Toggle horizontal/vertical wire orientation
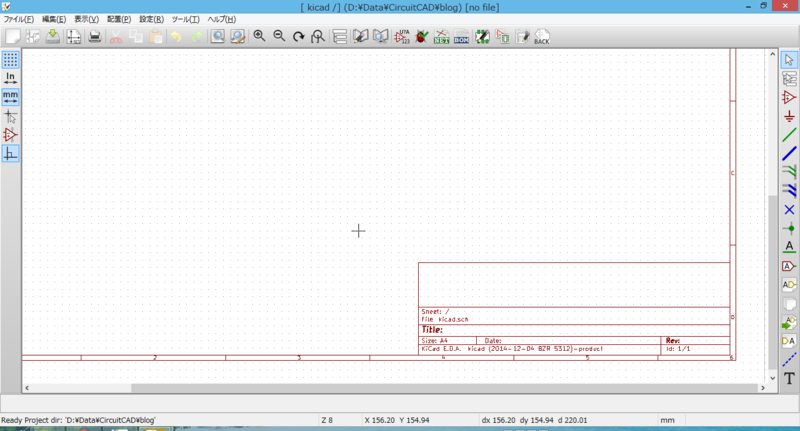Image resolution: width=800 pixels, height=431 pixels. [10, 154]
